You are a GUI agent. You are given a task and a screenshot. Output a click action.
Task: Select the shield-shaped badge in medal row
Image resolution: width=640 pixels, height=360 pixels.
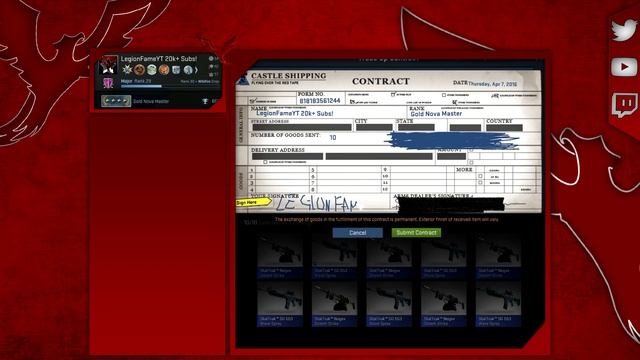click(x=176, y=70)
